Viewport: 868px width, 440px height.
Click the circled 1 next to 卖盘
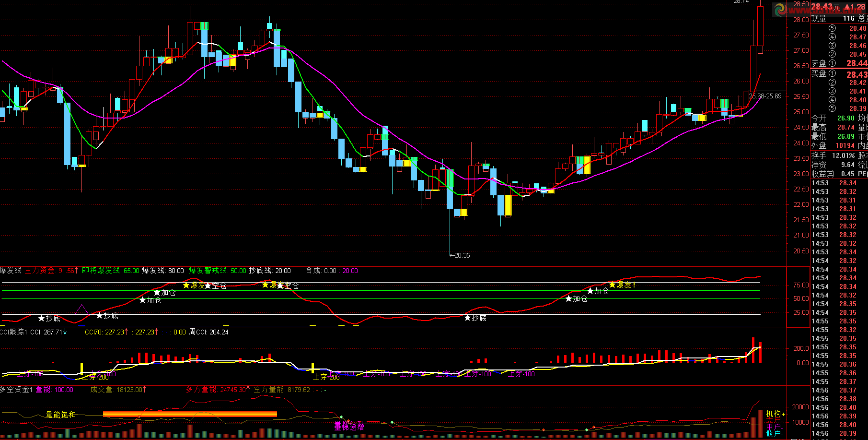pyautogui.click(x=832, y=63)
